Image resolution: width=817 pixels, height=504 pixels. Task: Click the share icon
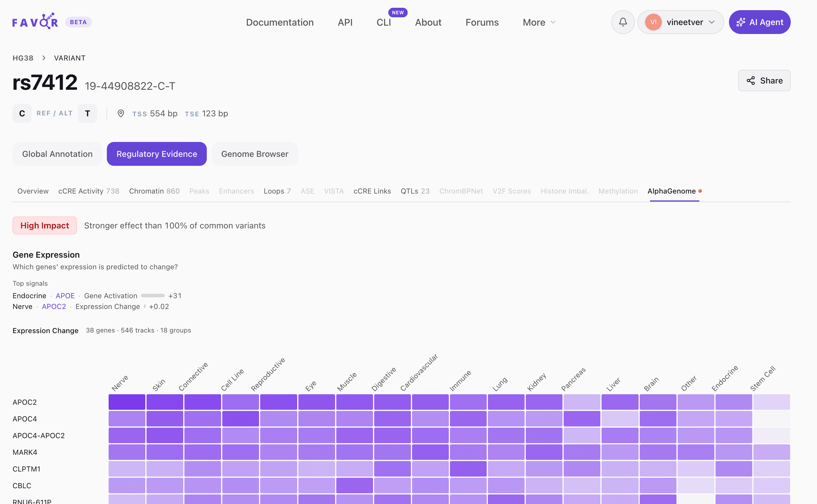(750, 81)
